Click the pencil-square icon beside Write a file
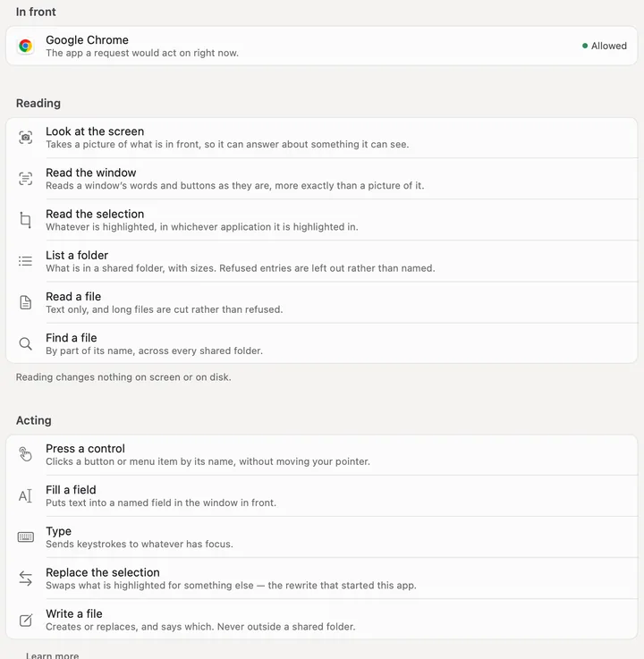The image size is (644, 659). click(26, 620)
